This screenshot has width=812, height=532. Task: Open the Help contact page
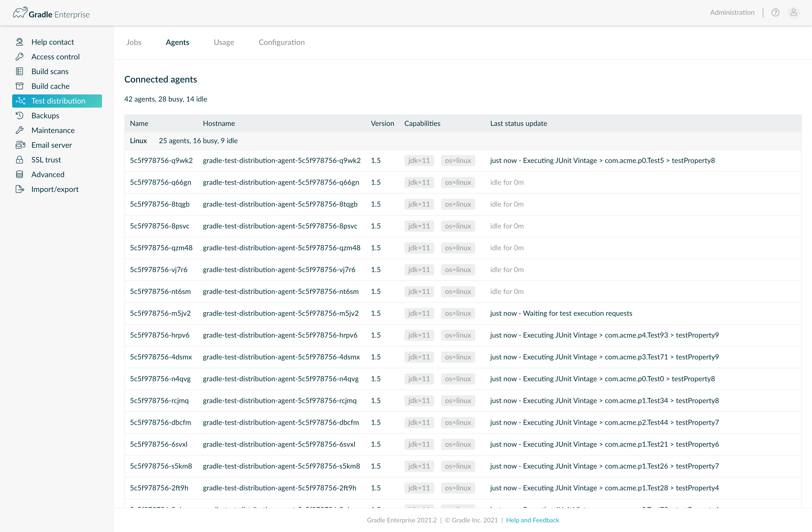[x=53, y=42]
